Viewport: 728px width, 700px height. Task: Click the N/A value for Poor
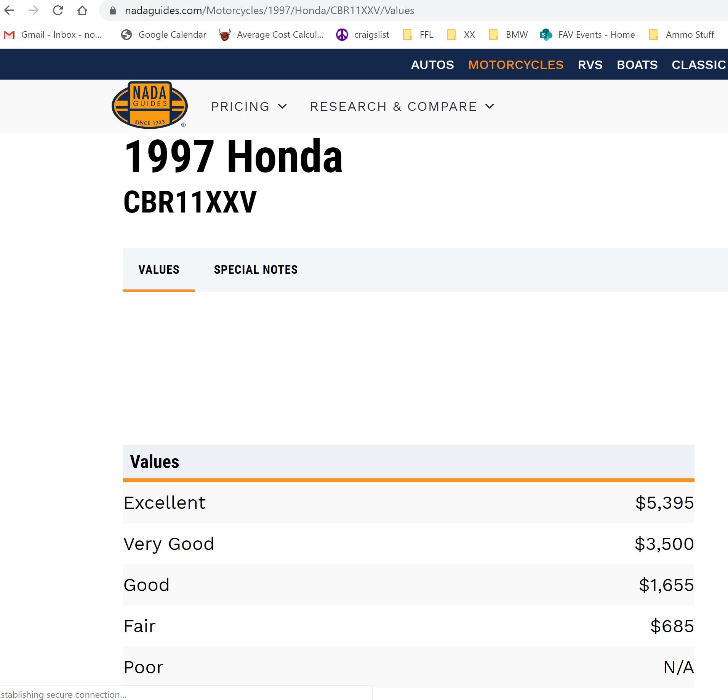pos(678,668)
